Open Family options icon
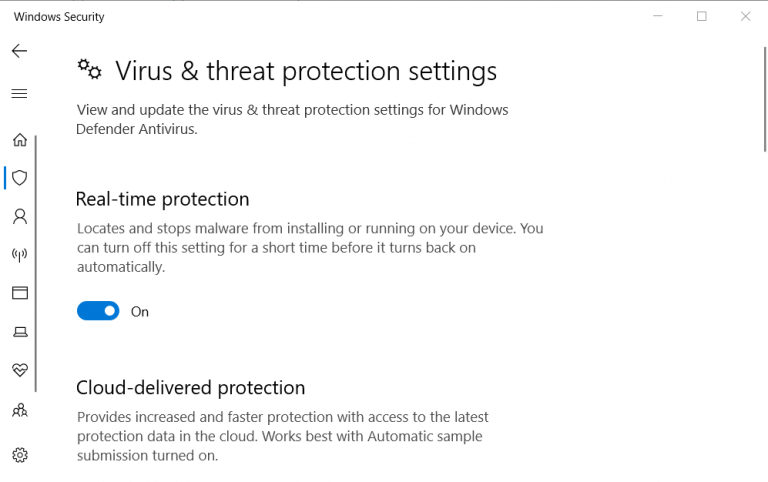768x482 pixels. tap(19, 410)
